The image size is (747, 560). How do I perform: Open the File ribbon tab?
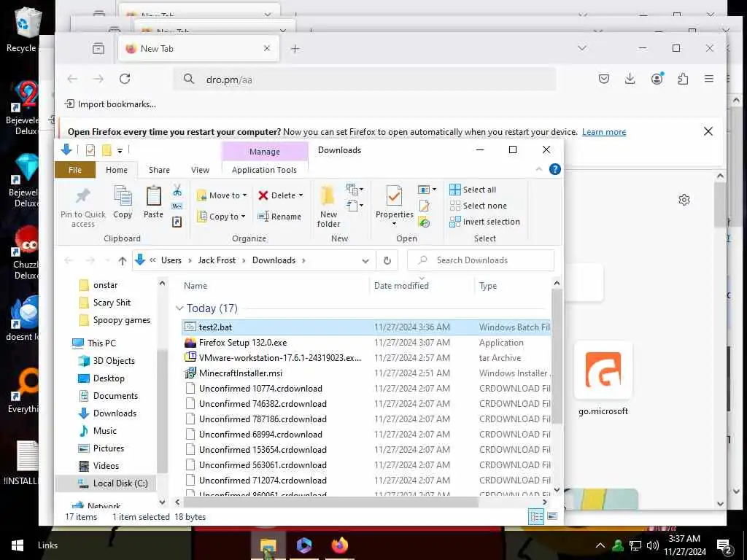tap(75, 169)
